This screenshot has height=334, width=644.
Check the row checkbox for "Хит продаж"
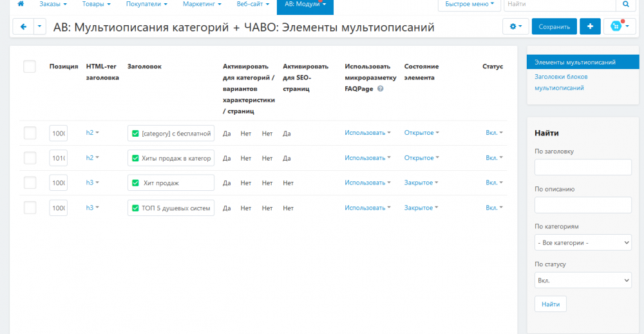tap(30, 182)
